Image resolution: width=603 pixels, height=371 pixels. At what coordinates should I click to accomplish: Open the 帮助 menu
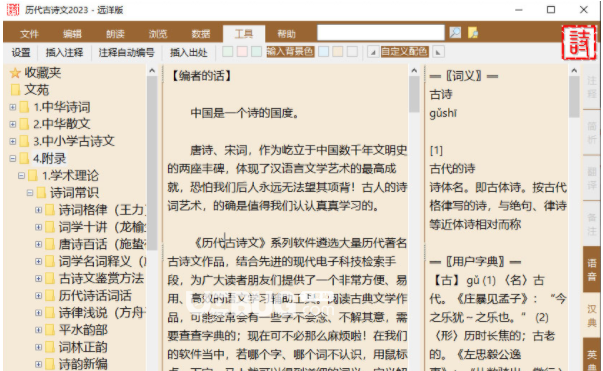tap(287, 34)
